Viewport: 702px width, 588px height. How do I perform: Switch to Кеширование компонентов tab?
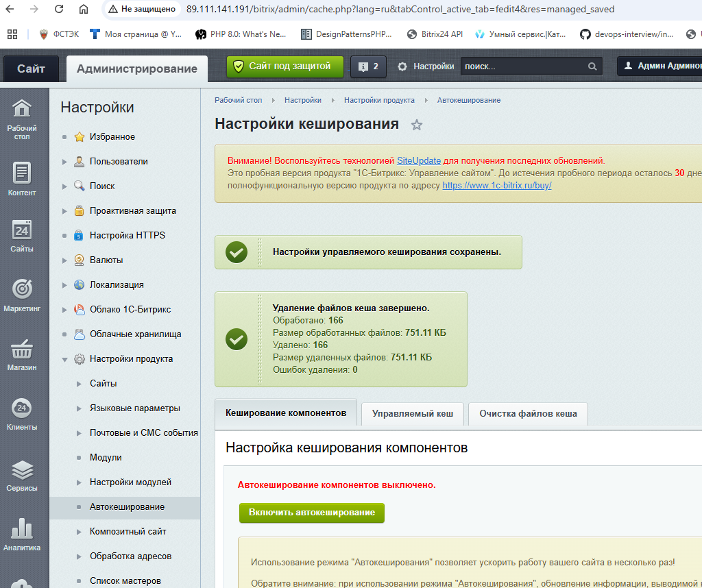coord(286,413)
